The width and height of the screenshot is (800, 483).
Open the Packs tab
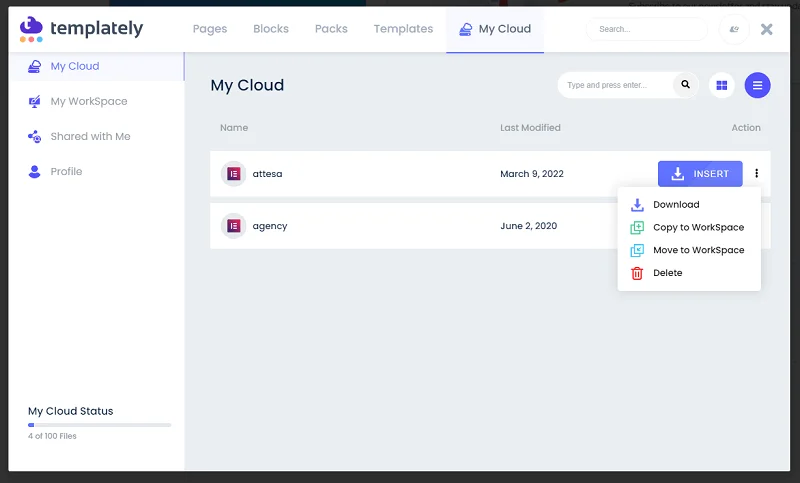(331, 29)
